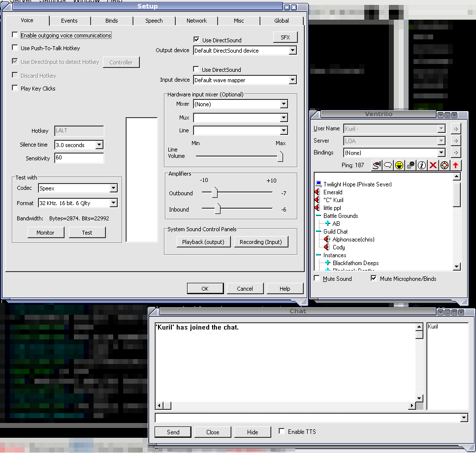Click the gears binds icon in Ventrilo
476x453 pixels.
410,165
